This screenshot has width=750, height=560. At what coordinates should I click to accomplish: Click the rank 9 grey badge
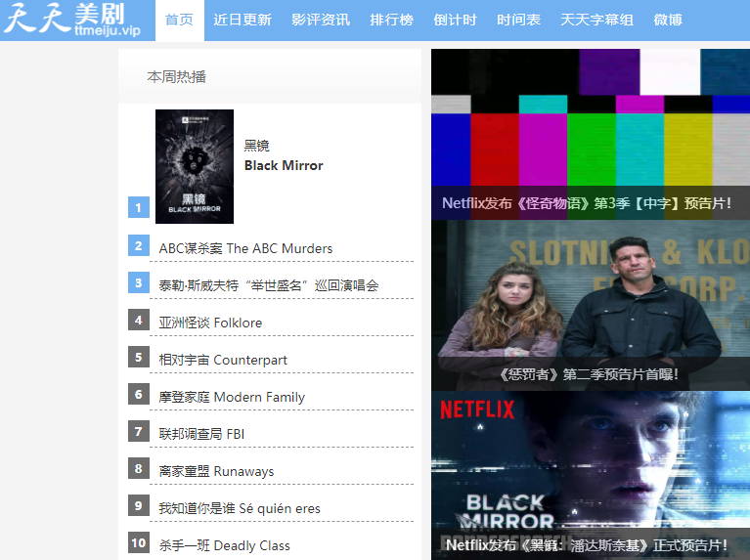click(139, 505)
